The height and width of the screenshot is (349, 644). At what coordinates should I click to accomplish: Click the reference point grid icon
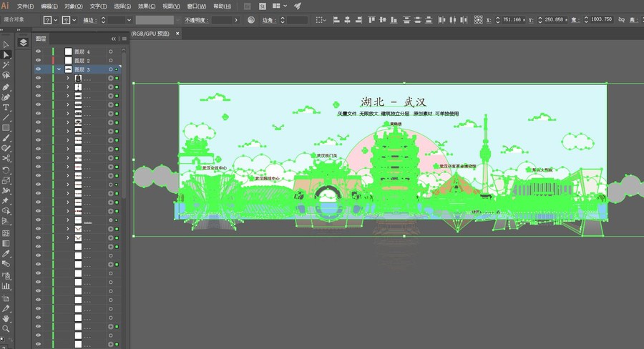click(479, 20)
